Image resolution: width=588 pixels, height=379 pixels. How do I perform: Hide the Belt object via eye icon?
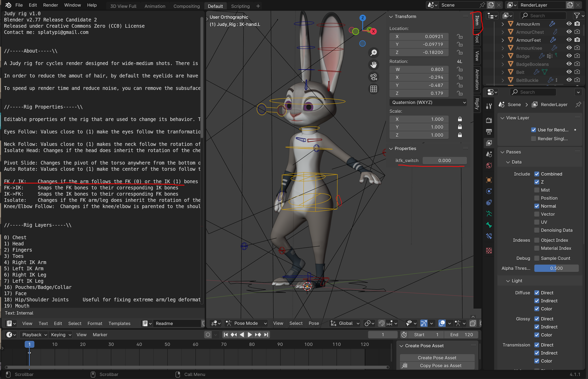tap(569, 72)
